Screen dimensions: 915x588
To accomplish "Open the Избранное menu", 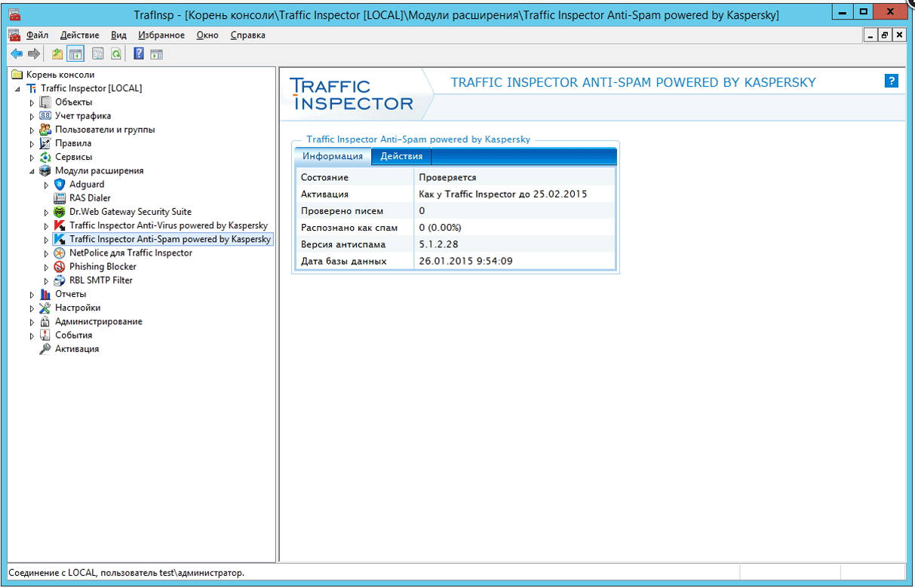I will (161, 35).
